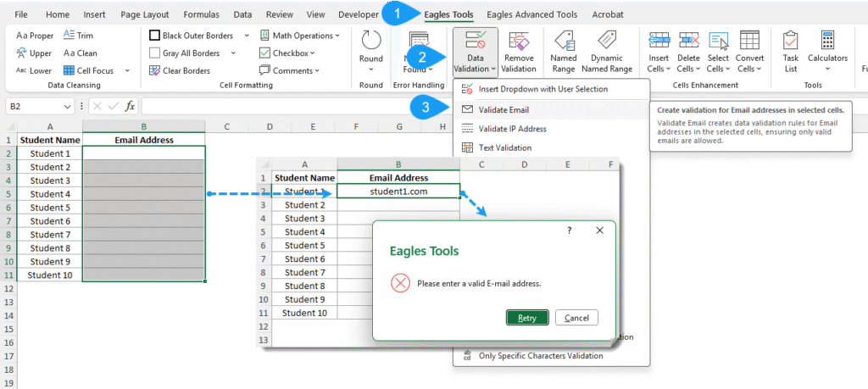The height and width of the screenshot is (389, 868).
Task: Switch to the Home tab
Action: pos(58,14)
